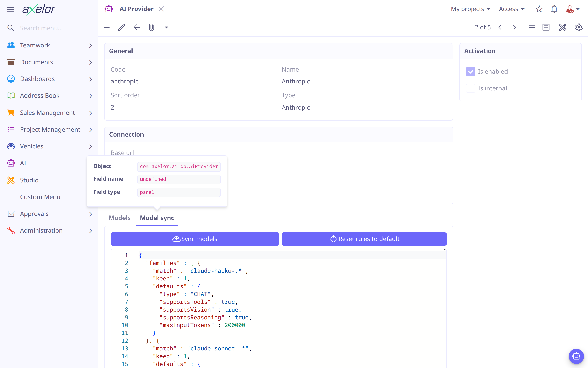Open the My projects dropdown
This screenshot has height=368, width=588.
click(471, 9)
